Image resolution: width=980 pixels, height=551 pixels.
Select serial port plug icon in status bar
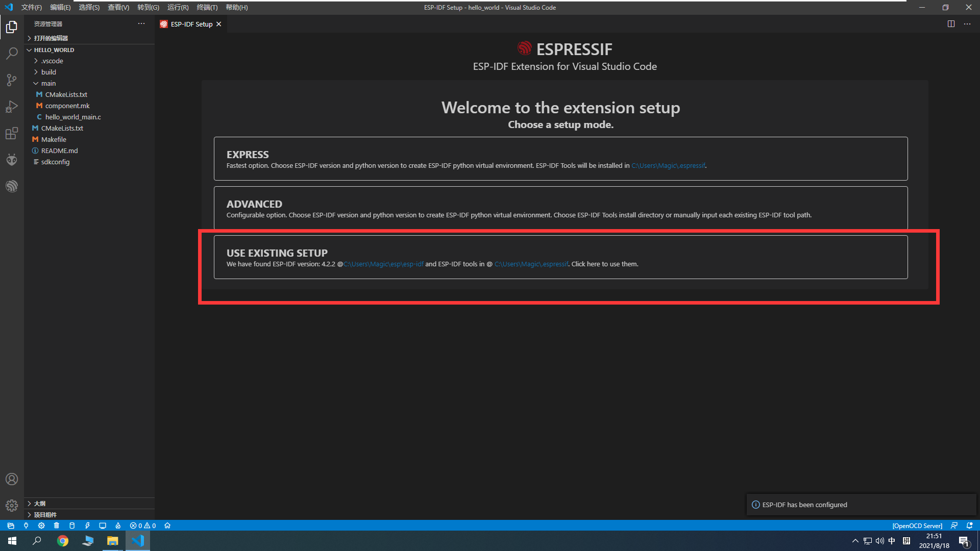click(26, 525)
